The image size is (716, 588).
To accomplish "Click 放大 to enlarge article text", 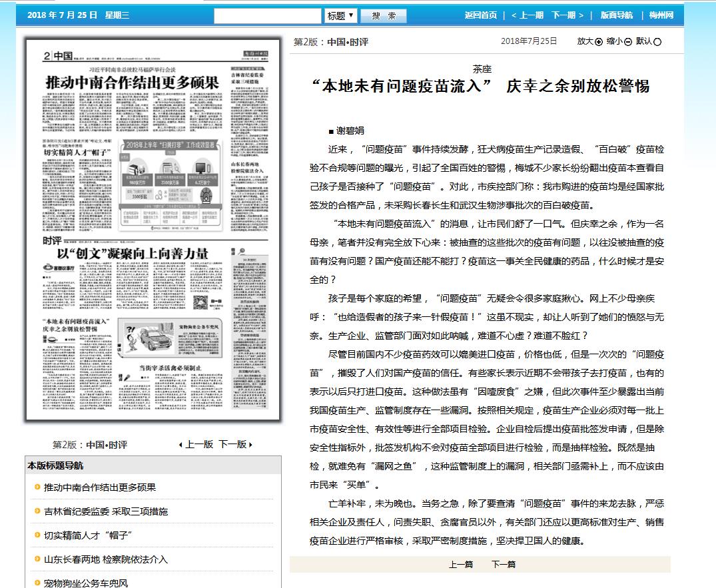I will pos(585,41).
